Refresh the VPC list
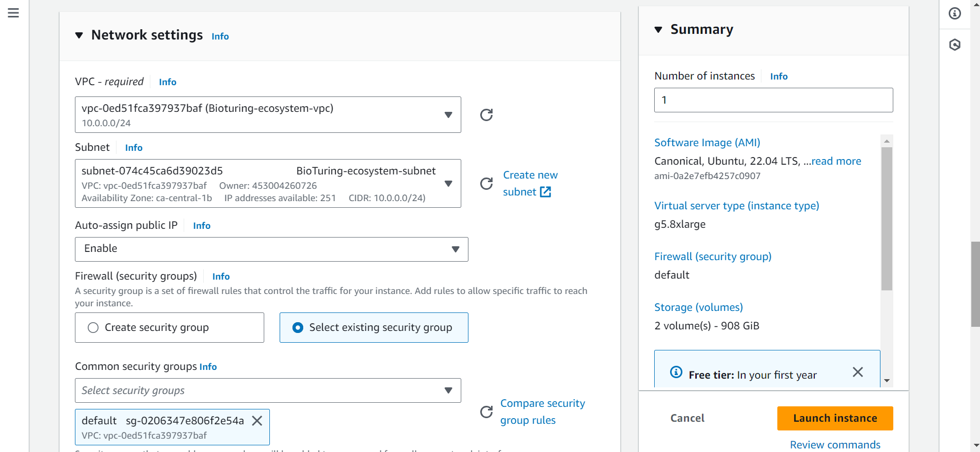The width and height of the screenshot is (980, 452). coord(486,115)
